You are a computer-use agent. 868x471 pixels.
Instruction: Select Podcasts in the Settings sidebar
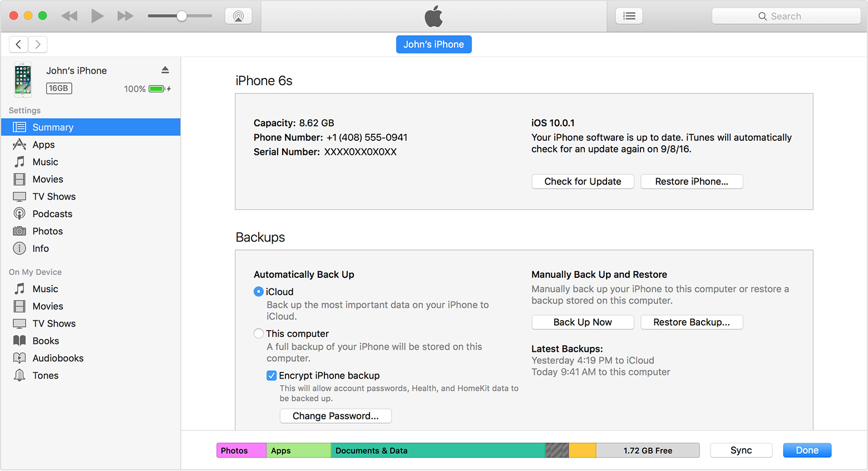[x=51, y=213]
